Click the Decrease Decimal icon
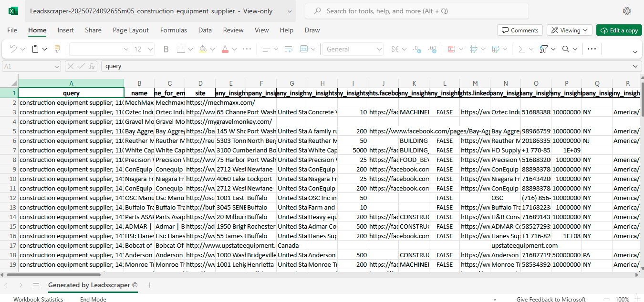 tap(417, 49)
